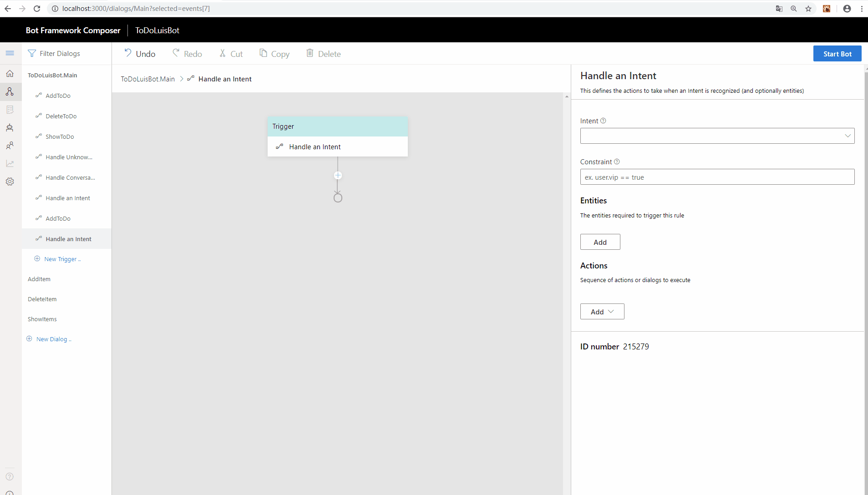Select ToDoLuisBot.Main in the dialog tree
The image size is (868, 495).
click(x=52, y=75)
